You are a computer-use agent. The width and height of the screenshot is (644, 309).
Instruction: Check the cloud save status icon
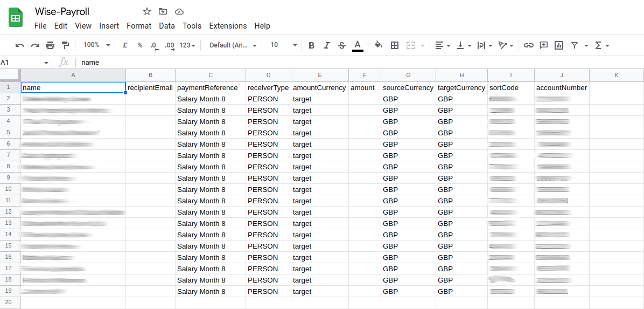(x=179, y=11)
